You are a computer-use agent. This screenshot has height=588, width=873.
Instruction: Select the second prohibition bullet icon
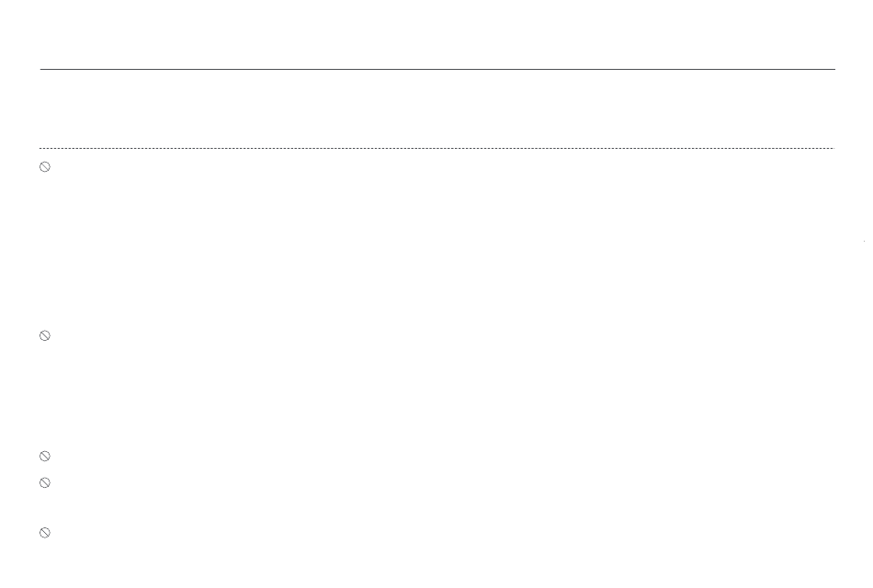click(45, 335)
